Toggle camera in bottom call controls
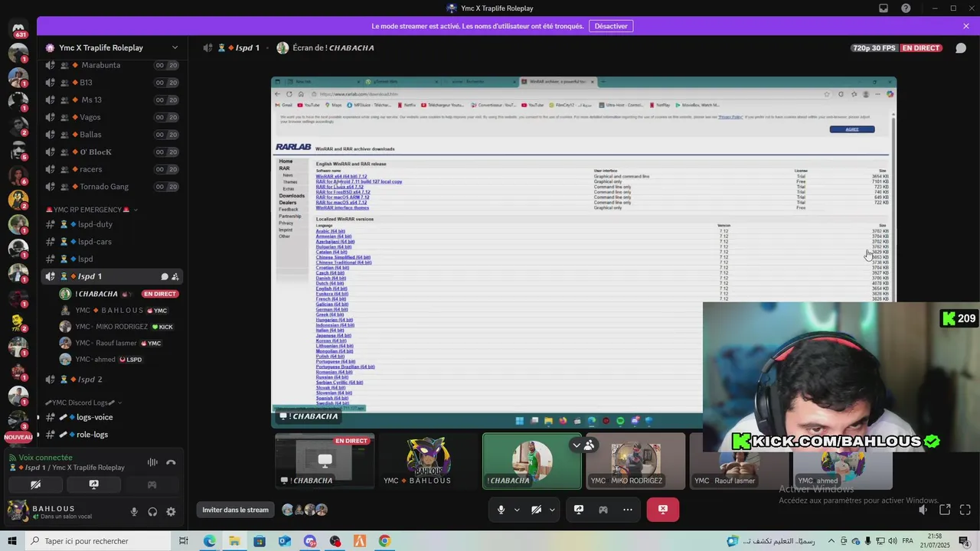 [537, 510]
